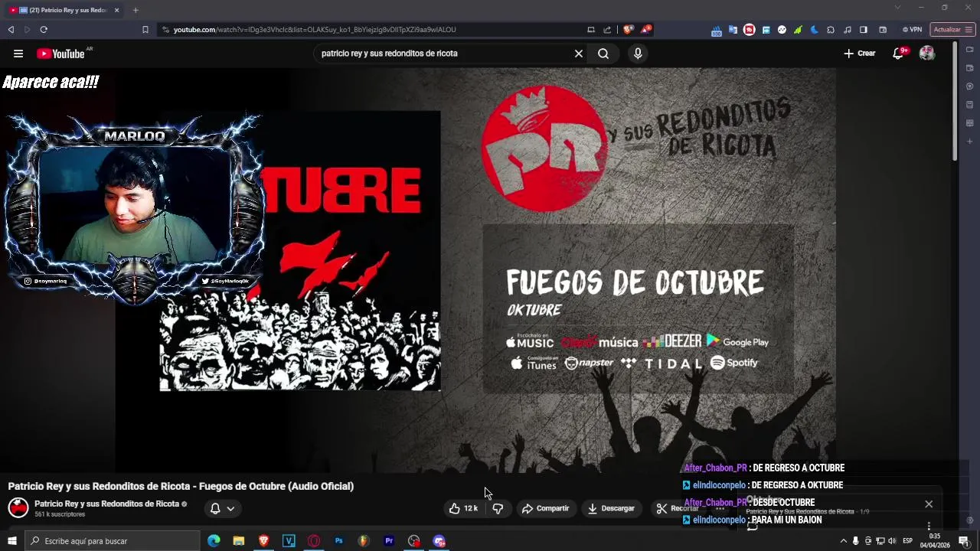Open the Brave Rewards triangle icon

click(646, 30)
